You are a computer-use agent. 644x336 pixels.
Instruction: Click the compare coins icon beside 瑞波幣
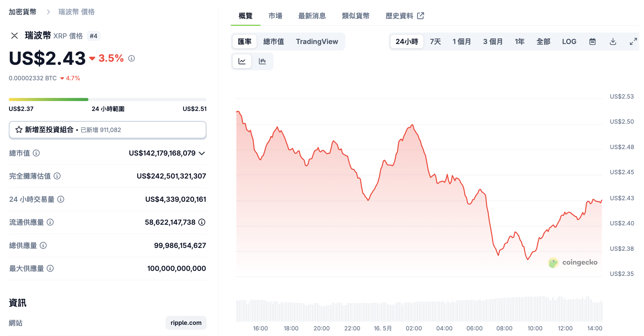14,36
